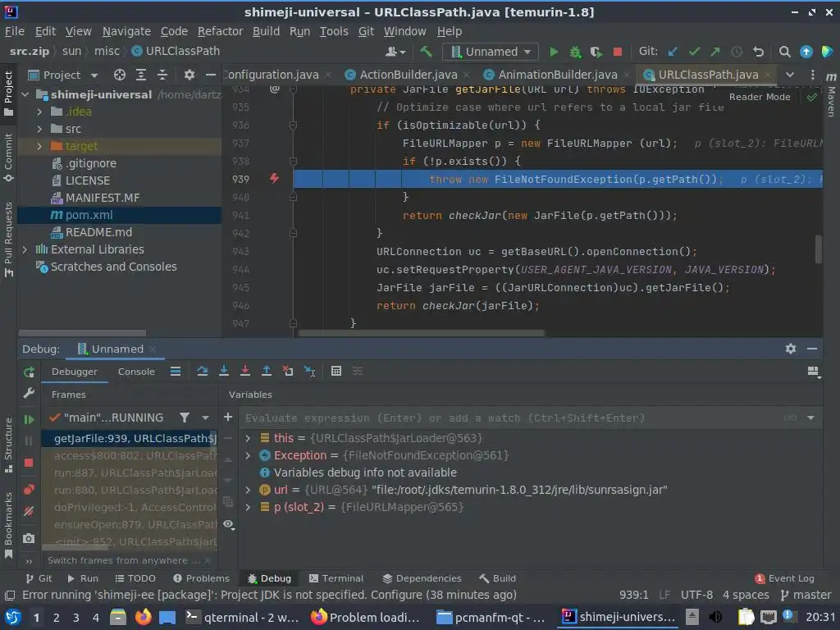840x630 pixels.
Task: Select opened file locate target icon in Project panel
Action: (x=120, y=75)
